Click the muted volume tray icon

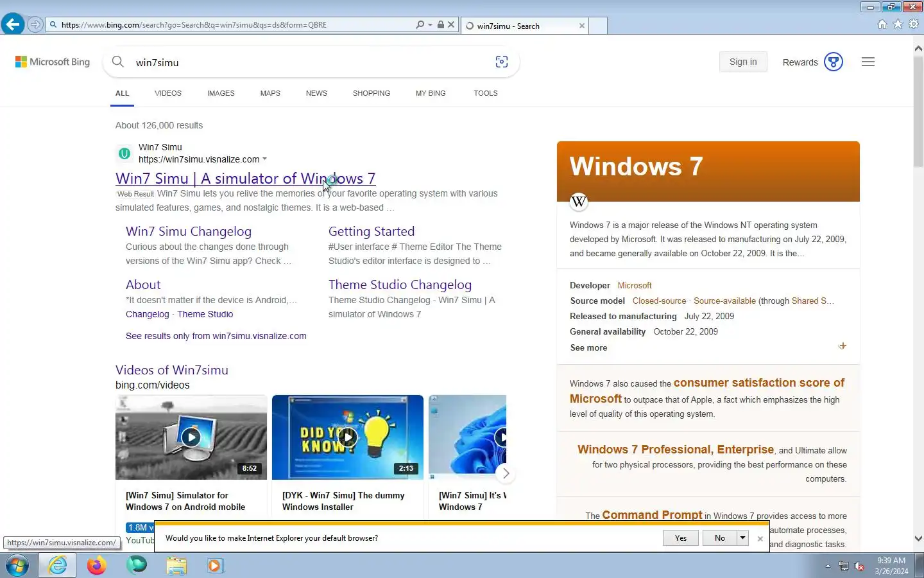860,566
